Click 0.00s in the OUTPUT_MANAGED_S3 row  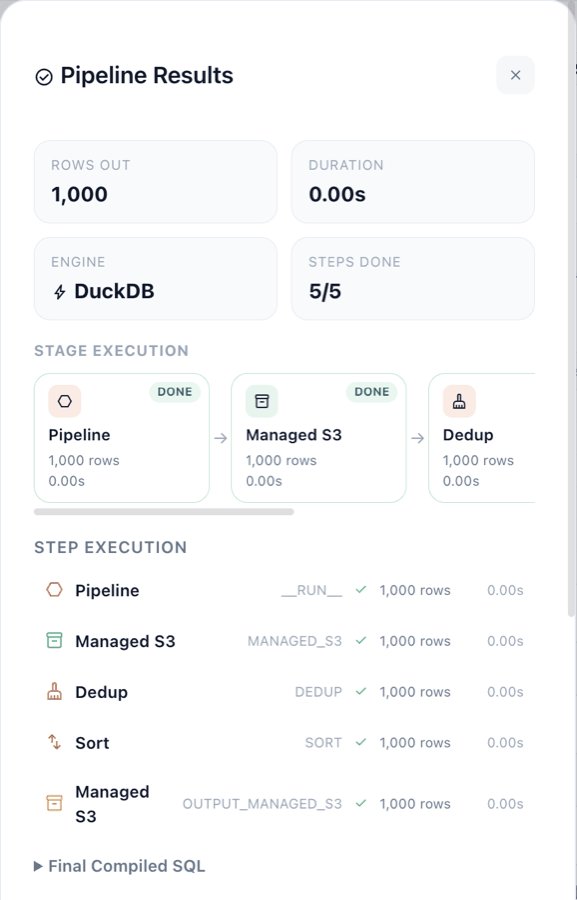505,804
